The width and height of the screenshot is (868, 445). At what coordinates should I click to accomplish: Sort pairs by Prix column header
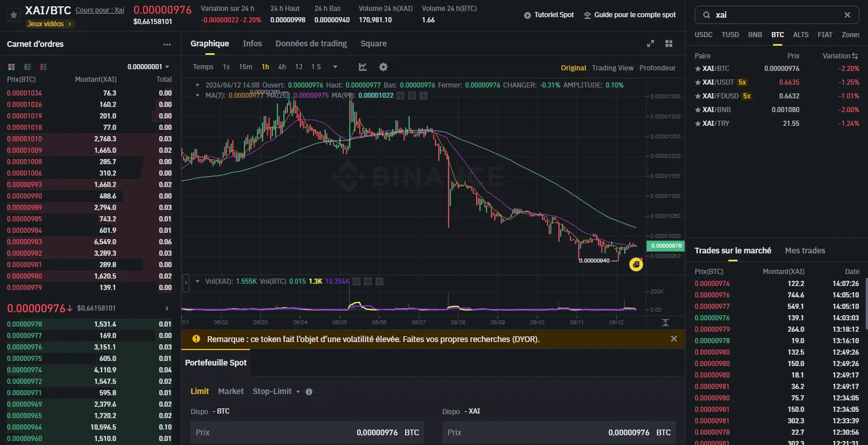[x=793, y=55]
